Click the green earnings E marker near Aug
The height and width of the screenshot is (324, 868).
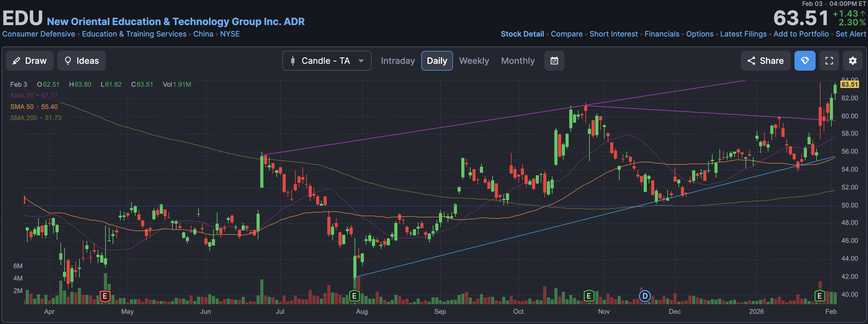pos(354,296)
